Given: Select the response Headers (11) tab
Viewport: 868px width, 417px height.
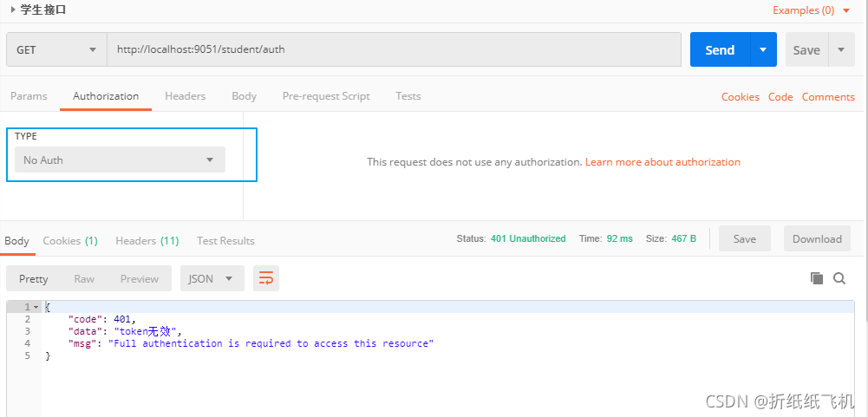Looking at the screenshot, I should point(147,241).
